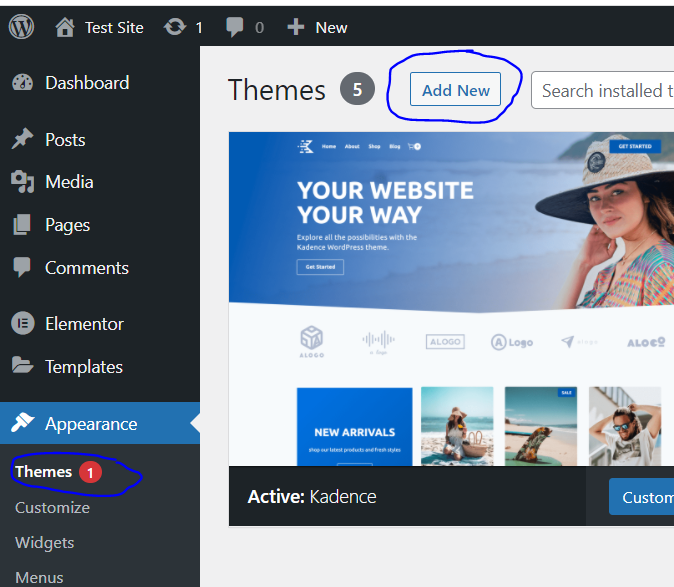Select the Appearance menu item
674x587 pixels.
click(91, 425)
